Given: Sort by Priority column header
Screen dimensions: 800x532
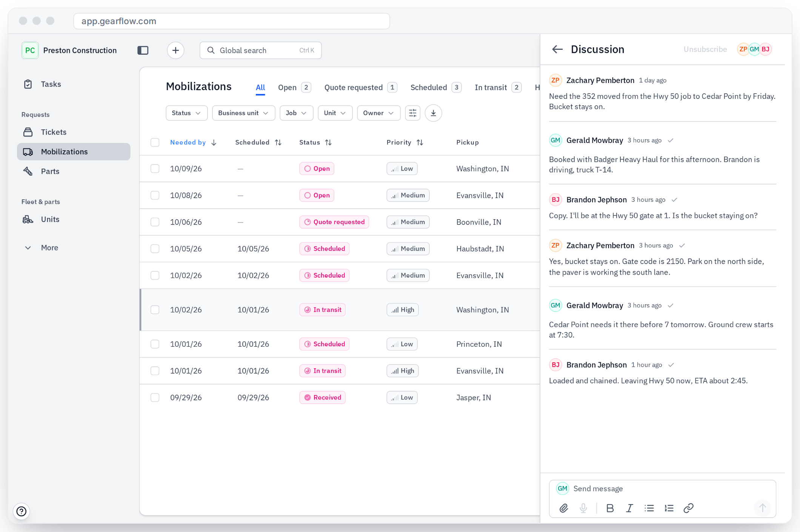Looking at the screenshot, I should click(x=405, y=142).
